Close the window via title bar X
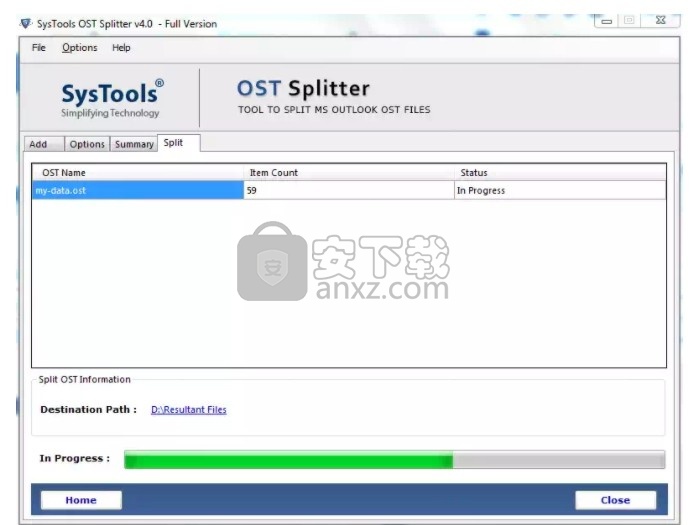Screen dimensions: 690x525 tap(660, 20)
